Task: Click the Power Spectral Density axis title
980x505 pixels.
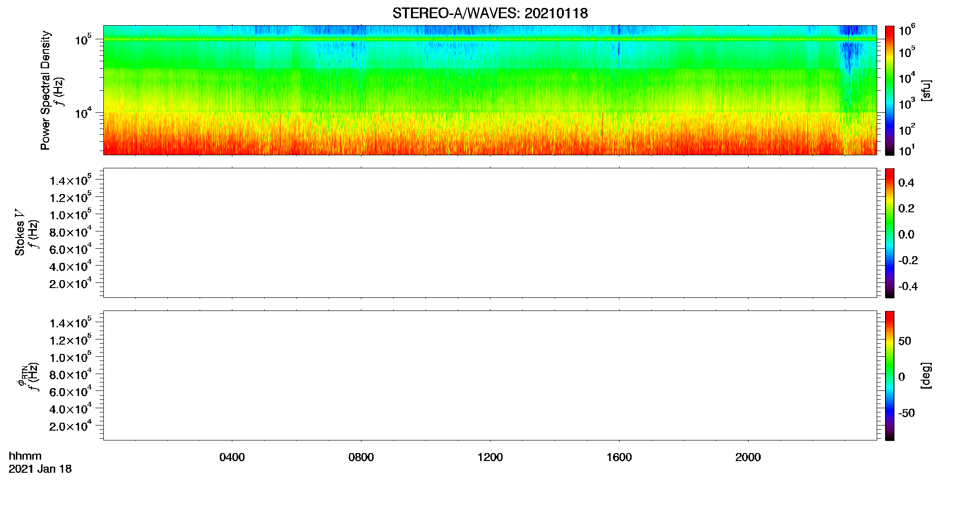Action: (x=45, y=90)
